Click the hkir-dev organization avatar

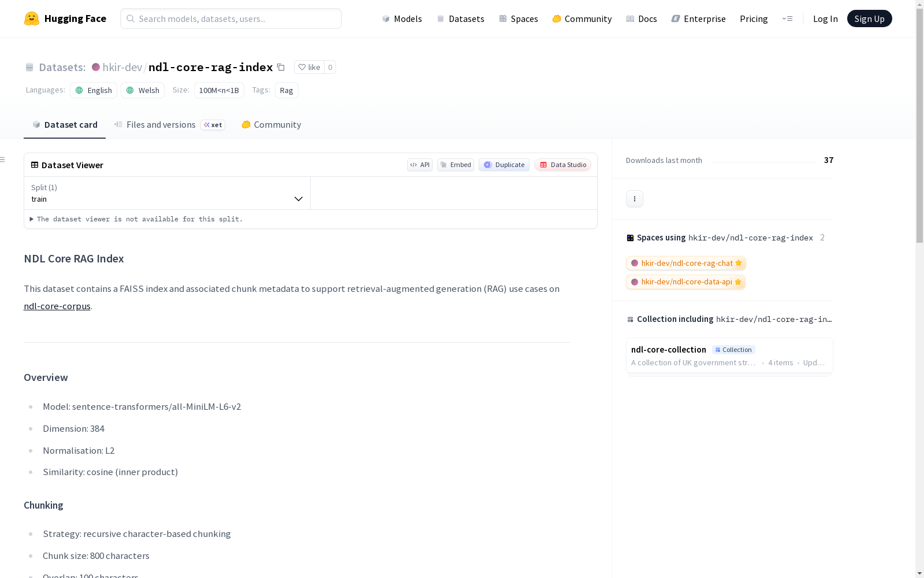[96, 67]
